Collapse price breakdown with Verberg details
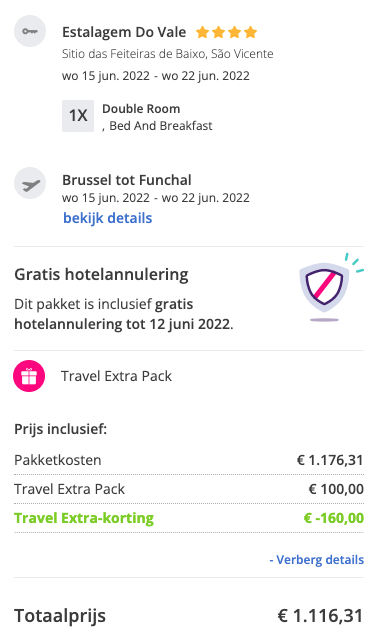The width and height of the screenshot is (380, 638). tap(317, 560)
